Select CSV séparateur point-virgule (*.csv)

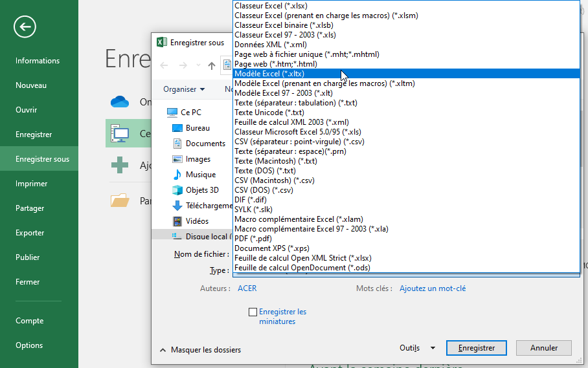tap(406, 142)
